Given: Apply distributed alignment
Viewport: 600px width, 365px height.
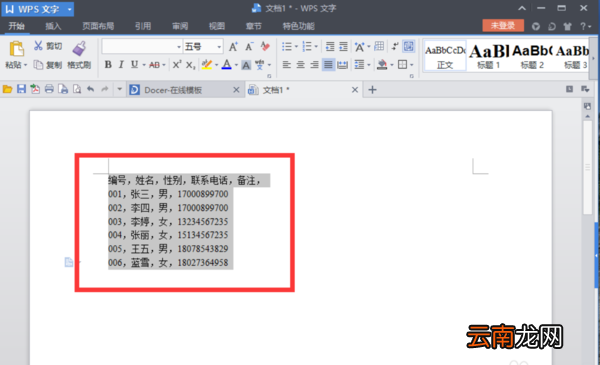Looking at the screenshot, I should point(342,65).
